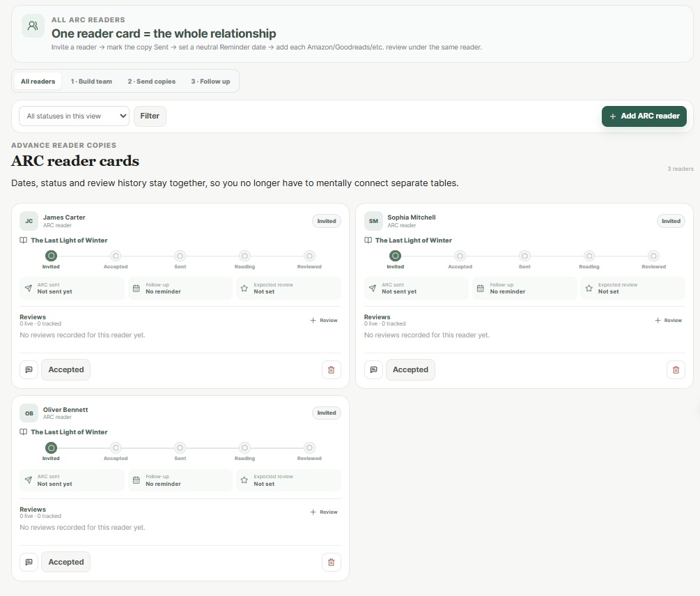
Task: Click Invited status badge on Oliver Bennett card
Action: pos(327,413)
